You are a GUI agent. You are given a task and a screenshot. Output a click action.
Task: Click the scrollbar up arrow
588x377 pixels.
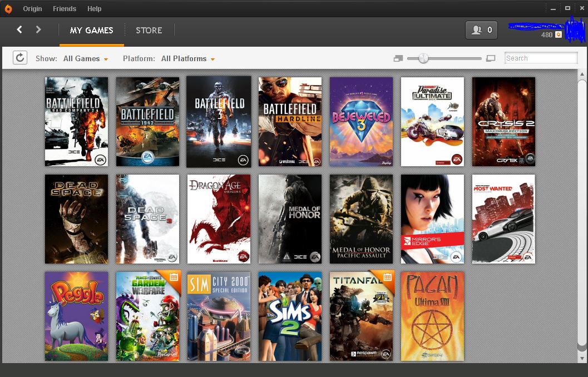pyautogui.click(x=582, y=74)
